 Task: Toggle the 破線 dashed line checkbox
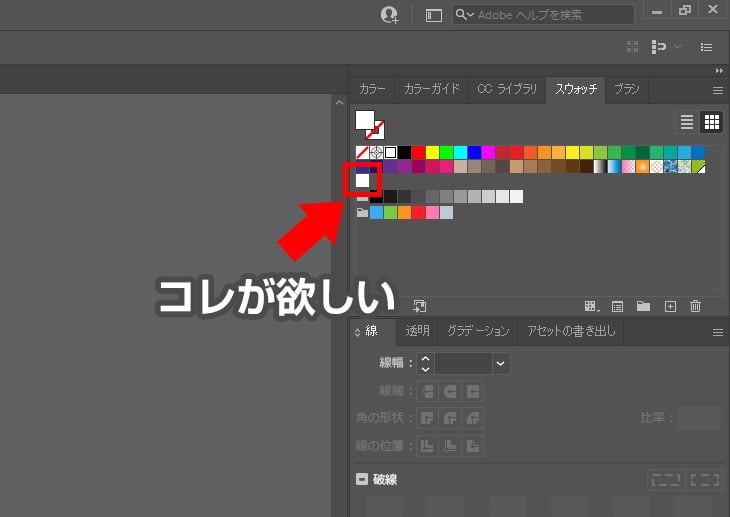[x=362, y=479]
